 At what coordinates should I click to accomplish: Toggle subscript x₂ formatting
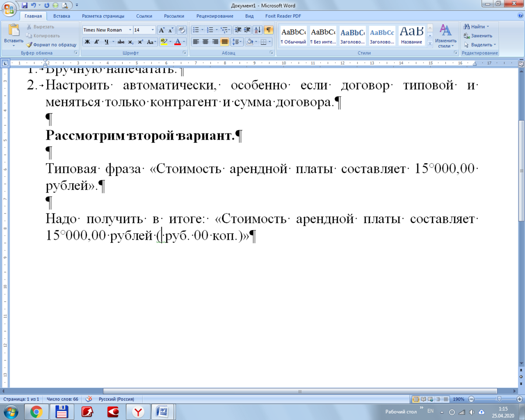tap(130, 42)
